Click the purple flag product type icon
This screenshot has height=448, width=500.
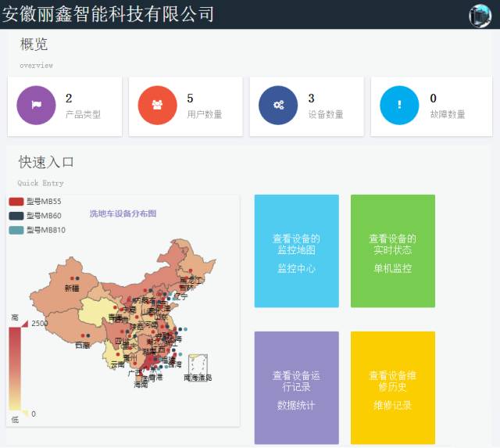pyautogui.click(x=36, y=106)
